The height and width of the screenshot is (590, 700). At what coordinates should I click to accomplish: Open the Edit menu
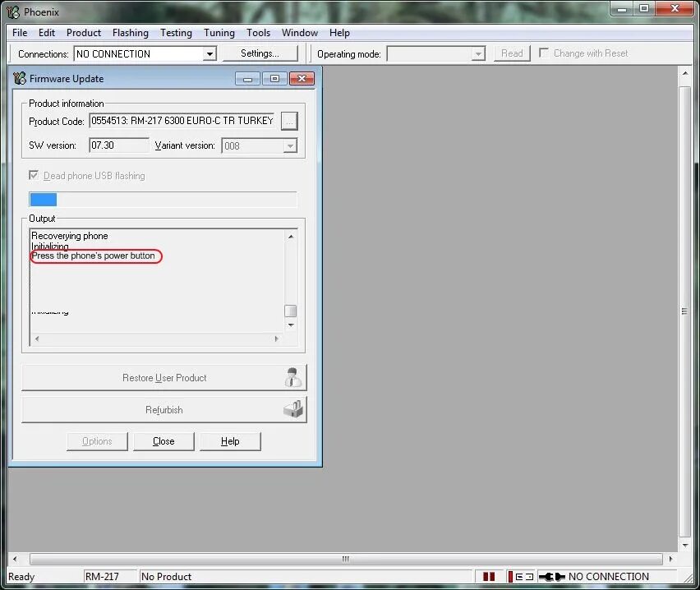click(47, 33)
